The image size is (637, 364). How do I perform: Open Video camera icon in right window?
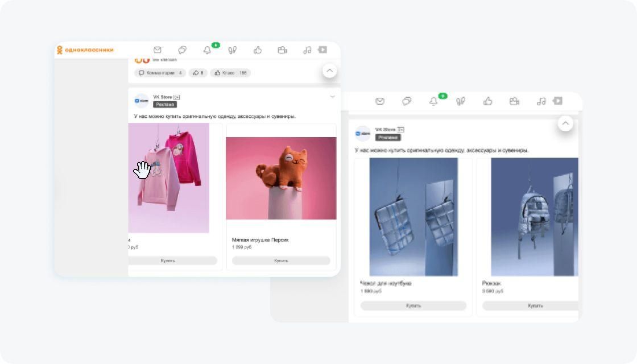[x=514, y=101]
